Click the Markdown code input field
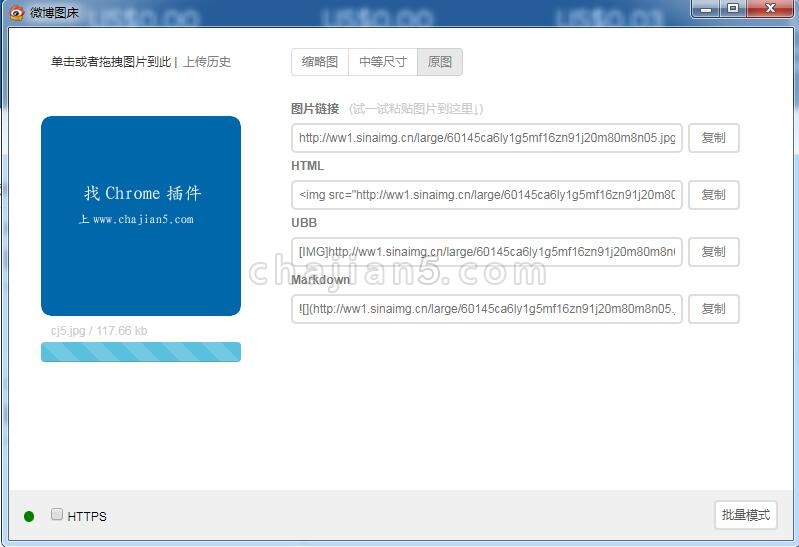 487,309
